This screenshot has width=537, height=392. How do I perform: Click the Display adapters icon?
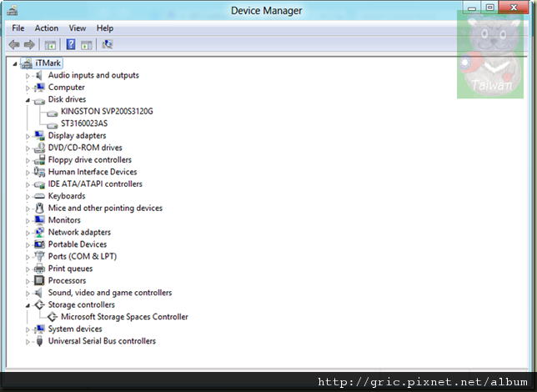coord(39,136)
